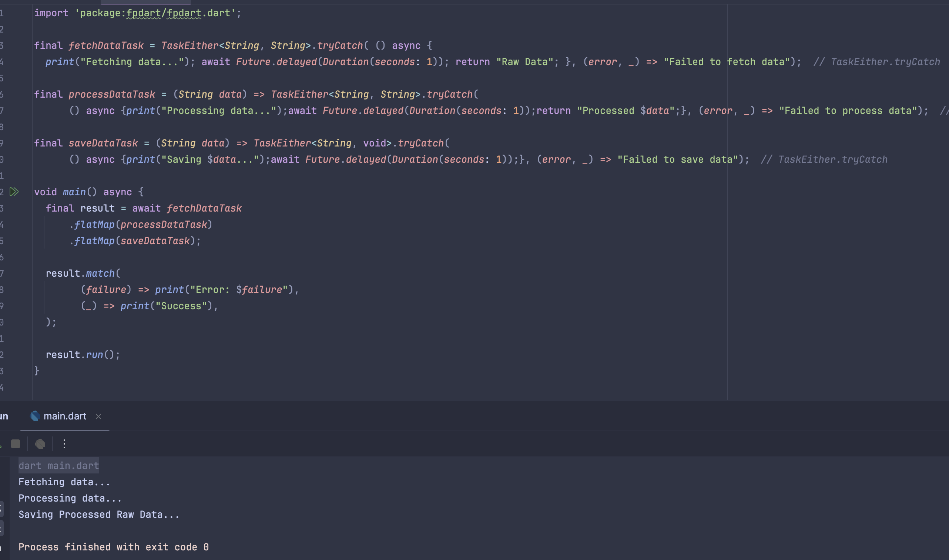The height and width of the screenshot is (560, 949).
Task: Click the fetchDataTask variable declaration name
Action: 106,45
